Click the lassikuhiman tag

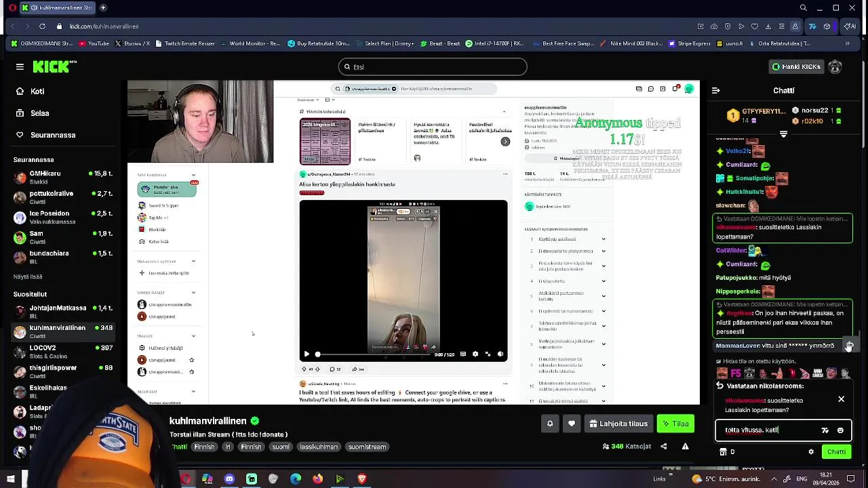(319, 447)
